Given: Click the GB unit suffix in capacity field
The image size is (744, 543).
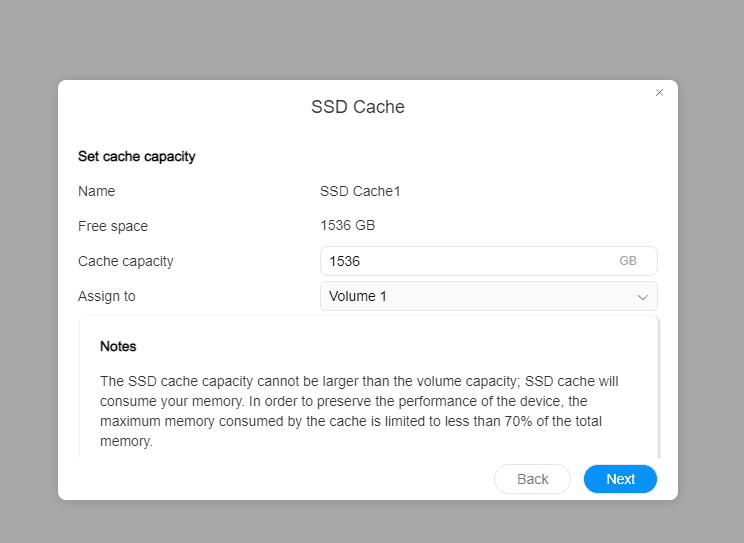Looking at the screenshot, I should pos(628,261).
